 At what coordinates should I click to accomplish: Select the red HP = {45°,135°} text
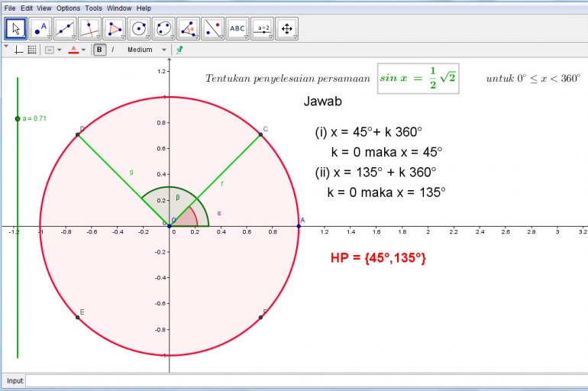tap(378, 258)
